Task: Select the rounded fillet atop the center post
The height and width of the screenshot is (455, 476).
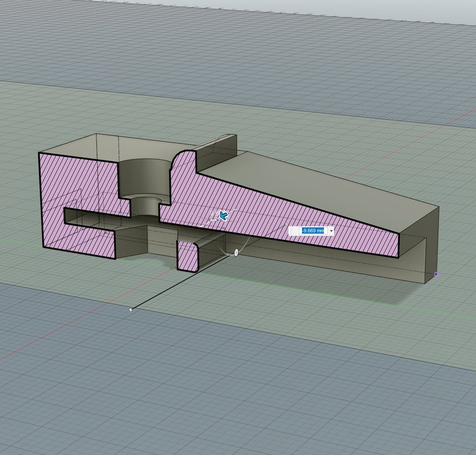Action: pyautogui.click(x=181, y=156)
